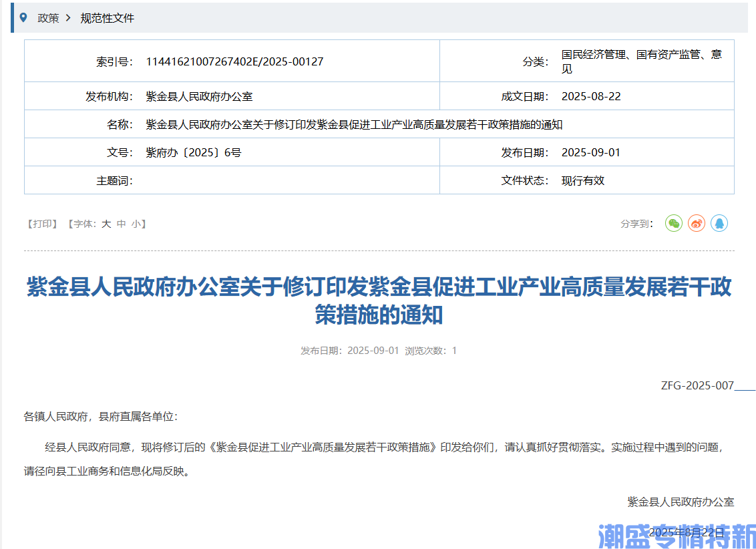Click the salutation 各镇人民政府,县府直属各单位
The height and width of the screenshot is (549, 756).
pos(101,417)
